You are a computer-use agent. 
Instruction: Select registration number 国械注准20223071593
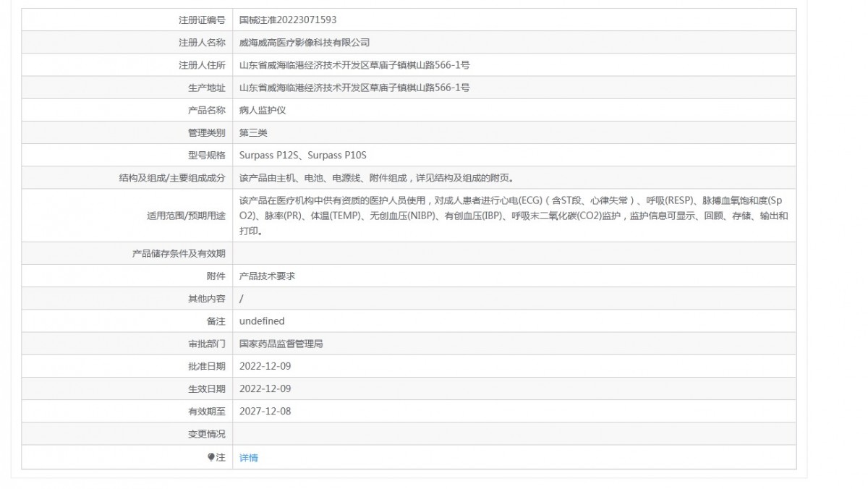(288, 20)
